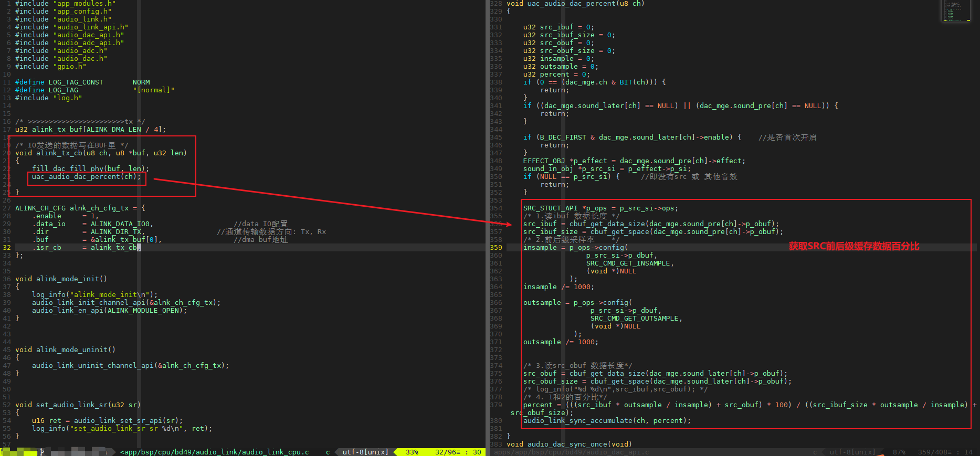Click the insample /= 1000 line

tap(559, 287)
